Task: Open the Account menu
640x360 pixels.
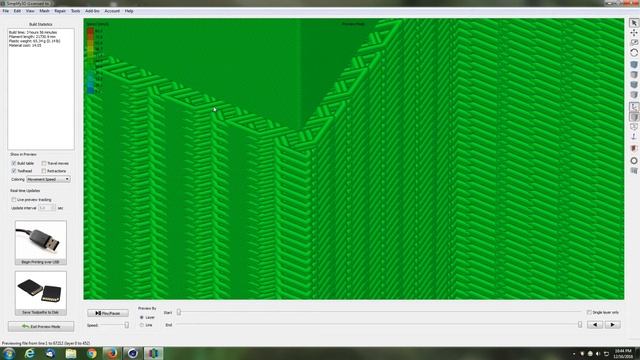Action: 112,11
